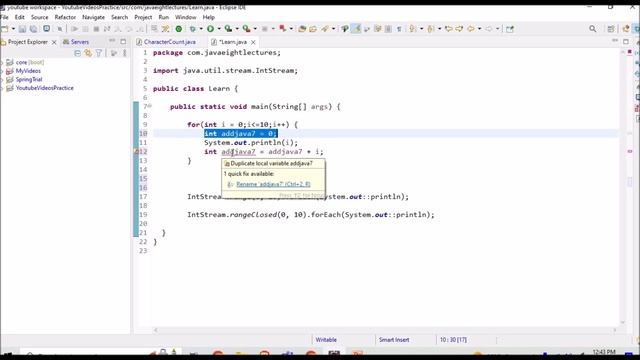This screenshot has width=640, height=360.
Task: Click the Pin Editor icon
Action: pyautogui.click(x=510, y=29)
